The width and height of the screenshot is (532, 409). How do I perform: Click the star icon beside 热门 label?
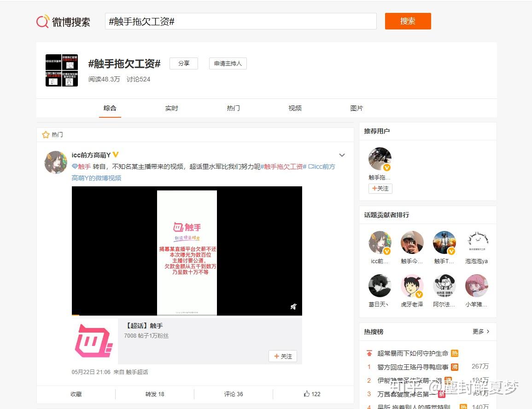coord(45,134)
